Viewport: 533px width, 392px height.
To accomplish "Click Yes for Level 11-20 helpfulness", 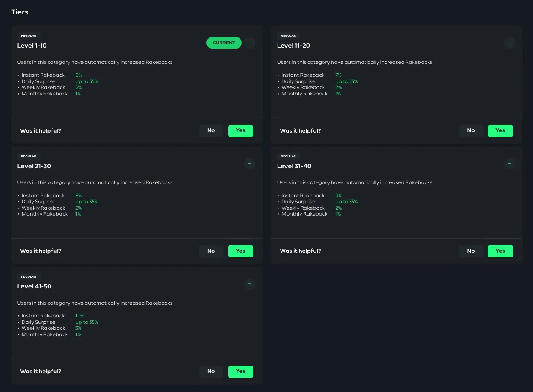I will tap(500, 130).
